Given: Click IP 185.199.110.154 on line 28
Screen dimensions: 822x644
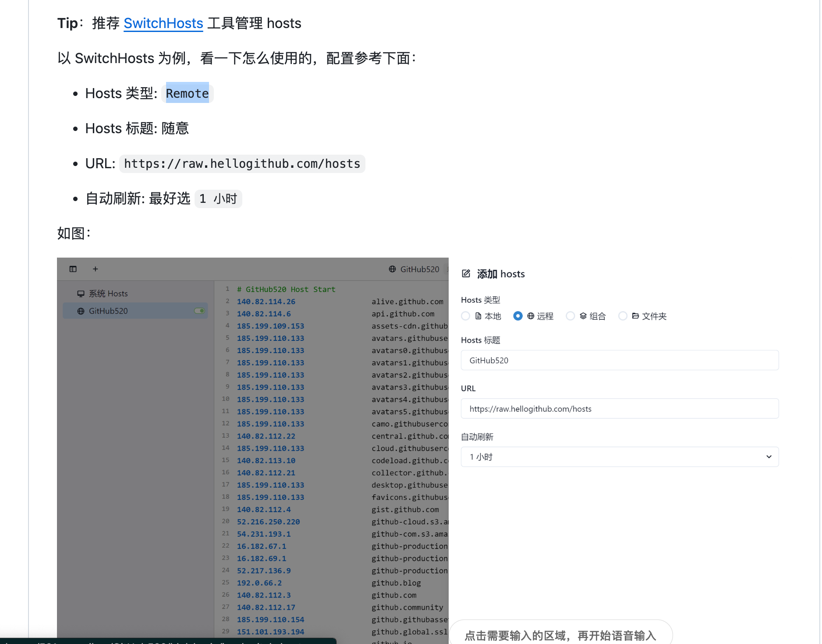Looking at the screenshot, I should 270,620.
